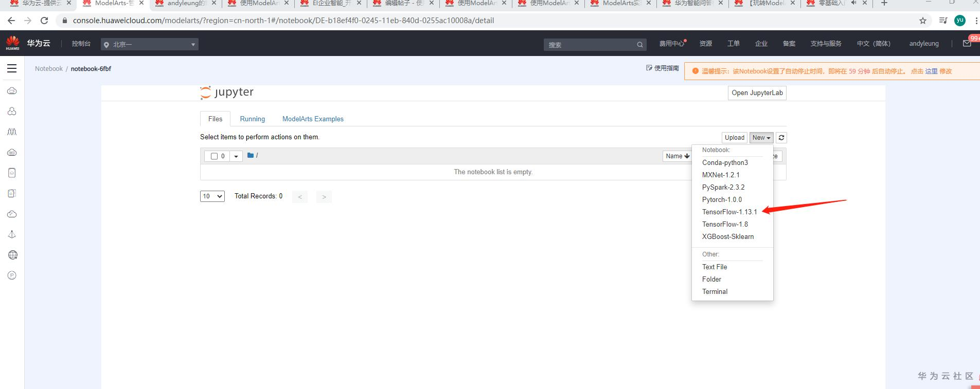980x389 pixels.
Task: Switch to the 编辑帖子 browser tab
Action: click(x=404, y=3)
